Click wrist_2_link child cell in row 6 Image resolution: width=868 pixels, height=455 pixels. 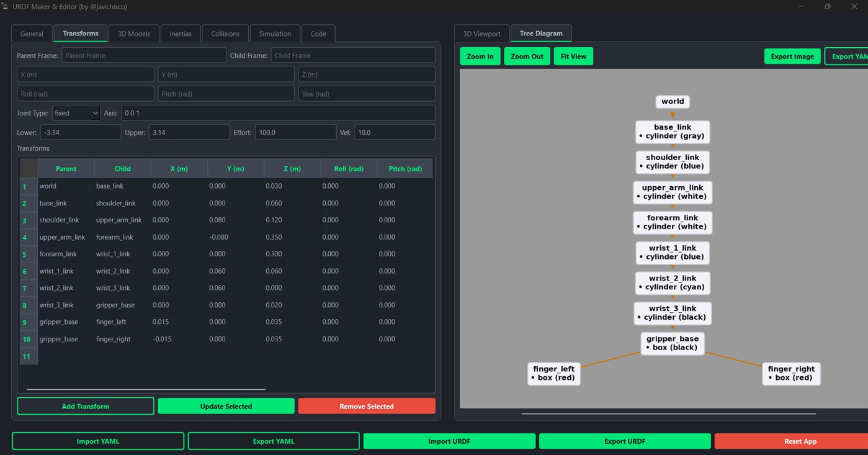pos(122,271)
